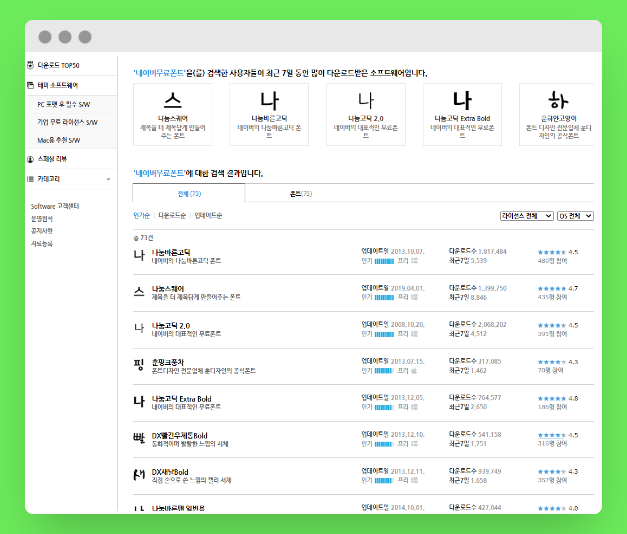Screen dimensions: 627x534
Task: Click the 나눔스퀘어 row '스' preview icon
Action: click(139, 292)
